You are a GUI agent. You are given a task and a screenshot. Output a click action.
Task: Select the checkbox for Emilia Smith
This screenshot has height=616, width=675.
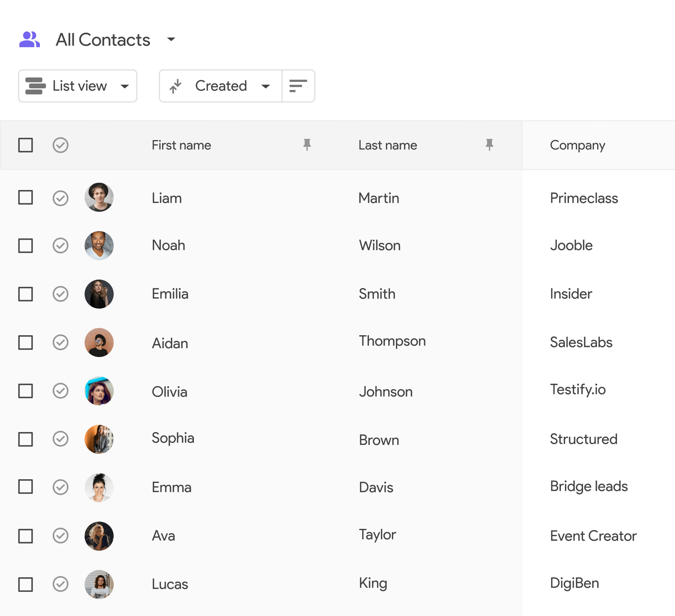click(25, 294)
